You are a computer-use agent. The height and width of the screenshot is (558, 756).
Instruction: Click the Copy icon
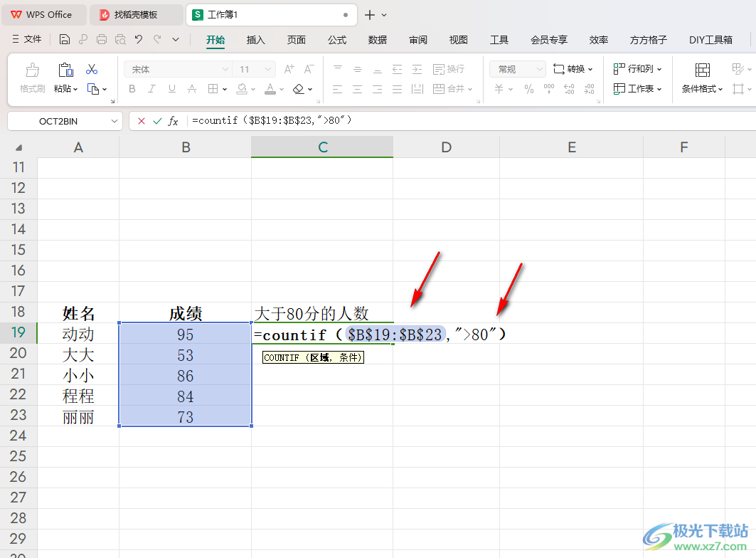(92, 89)
